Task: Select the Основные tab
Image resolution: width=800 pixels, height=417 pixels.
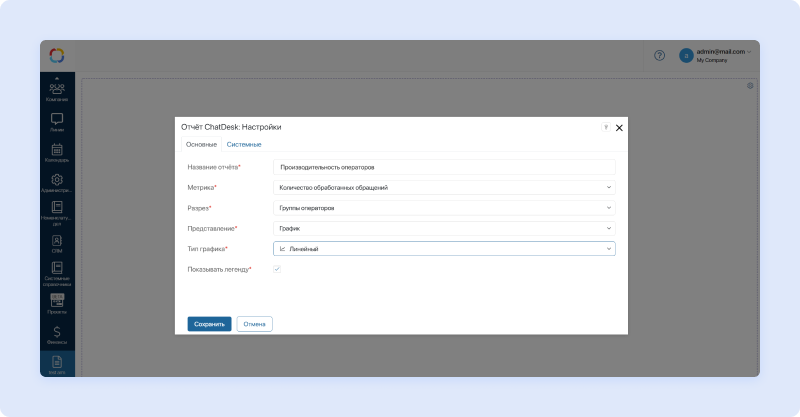Action: pos(201,145)
